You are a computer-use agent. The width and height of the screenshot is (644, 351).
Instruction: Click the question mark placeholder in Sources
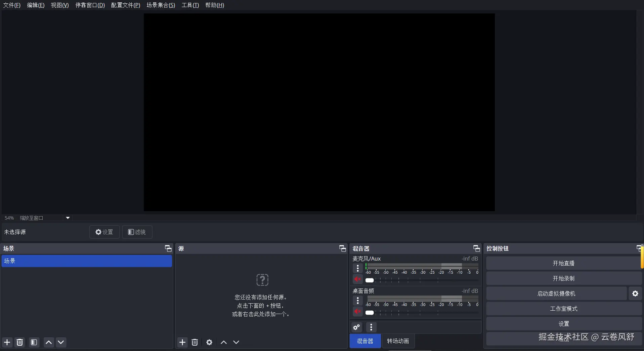262,280
